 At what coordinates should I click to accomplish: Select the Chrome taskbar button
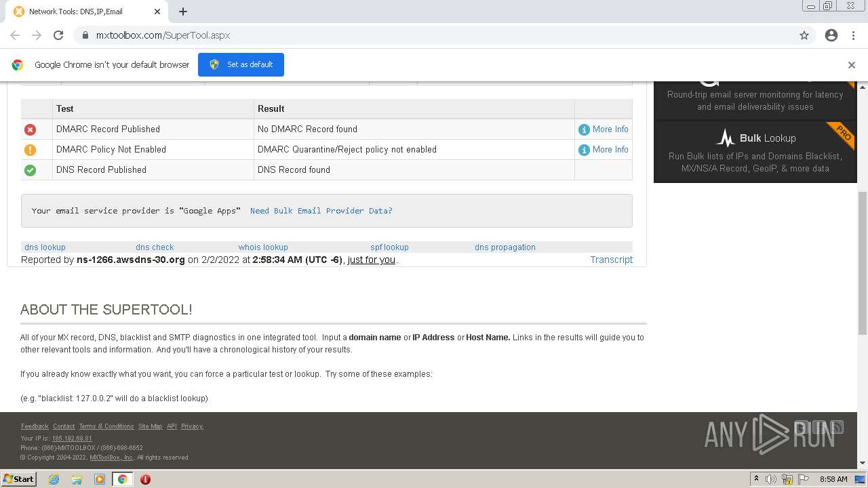[x=123, y=479]
